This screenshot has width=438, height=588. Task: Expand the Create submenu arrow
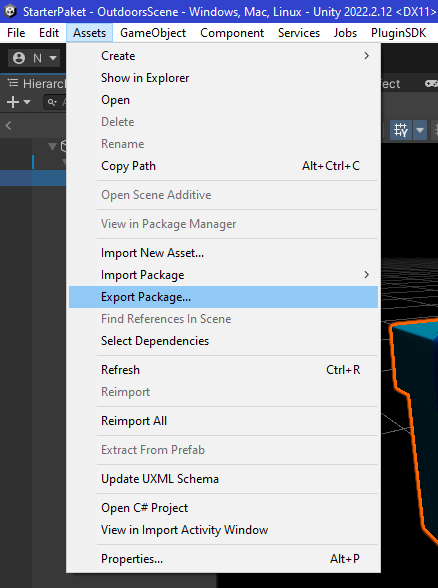click(x=366, y=56)
